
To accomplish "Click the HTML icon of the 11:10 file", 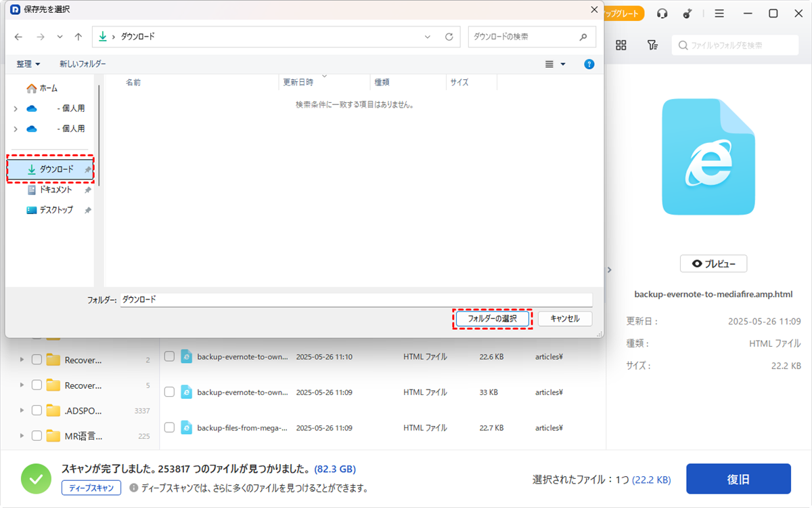I will point(187,356).
